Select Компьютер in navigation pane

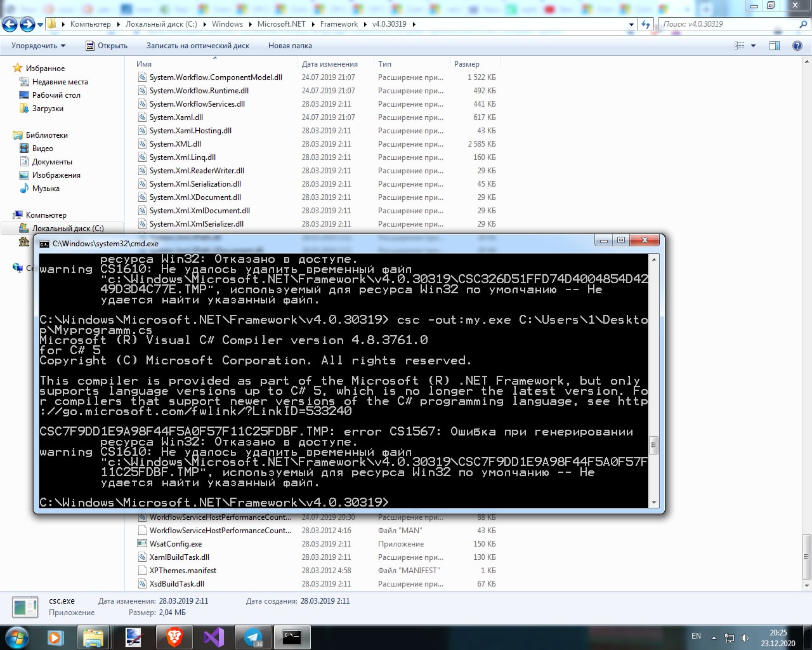click(46, 215)
